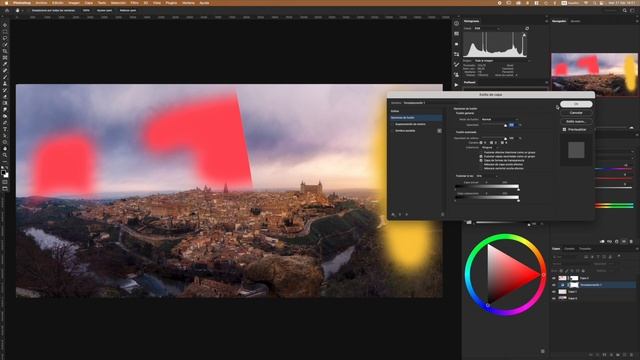Click the fx icon at dialog bottom left
The width and height of the screenshot is (640, 360).
[393, 214]
